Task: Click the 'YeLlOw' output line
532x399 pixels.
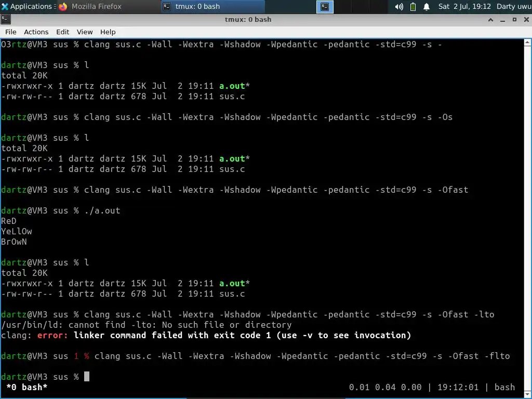Action: coord(16,231)
